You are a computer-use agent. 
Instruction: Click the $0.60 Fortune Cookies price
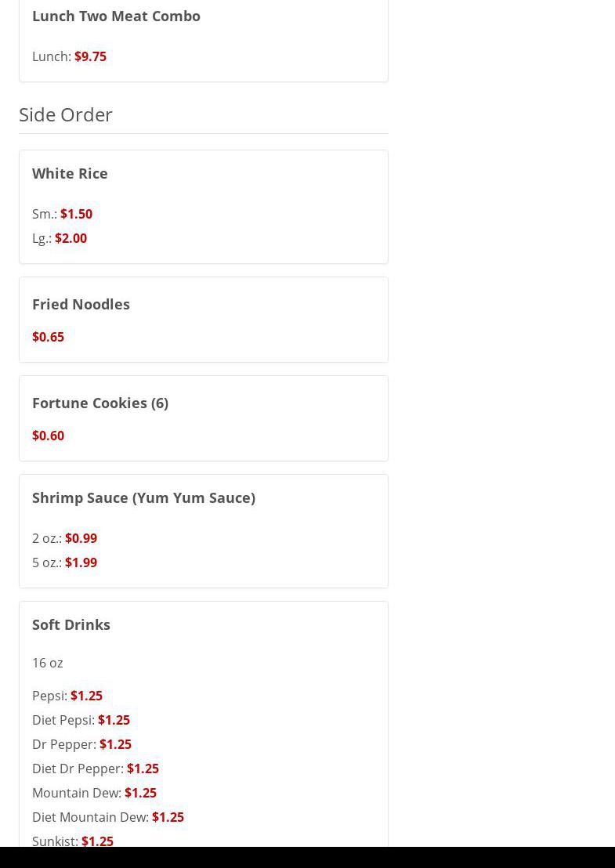pyautogui.click(x=48, y=436)
